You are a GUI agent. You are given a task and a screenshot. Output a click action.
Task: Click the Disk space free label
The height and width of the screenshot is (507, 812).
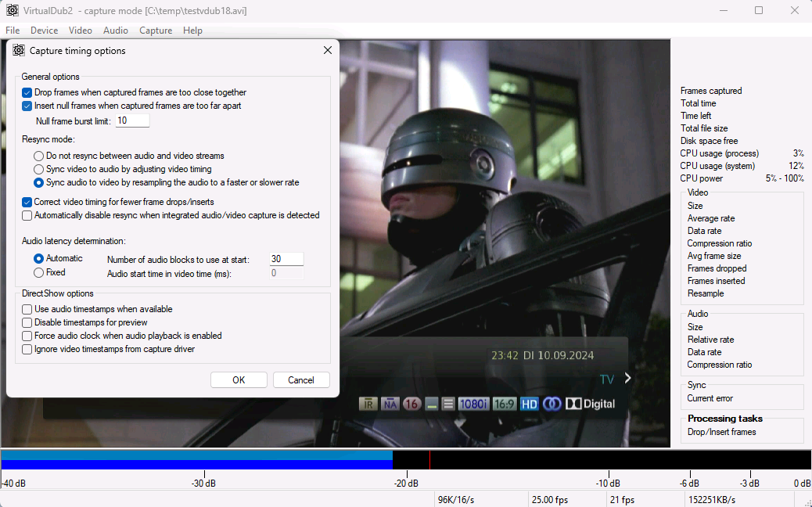click(x=709, y=141)
